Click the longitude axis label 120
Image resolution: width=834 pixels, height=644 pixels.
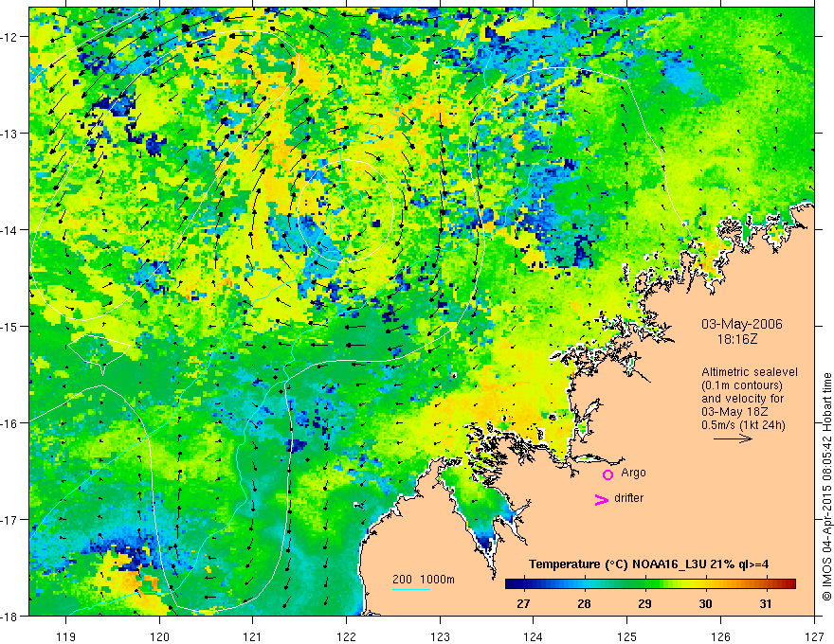pyautogui.click(x=159, y=636)
